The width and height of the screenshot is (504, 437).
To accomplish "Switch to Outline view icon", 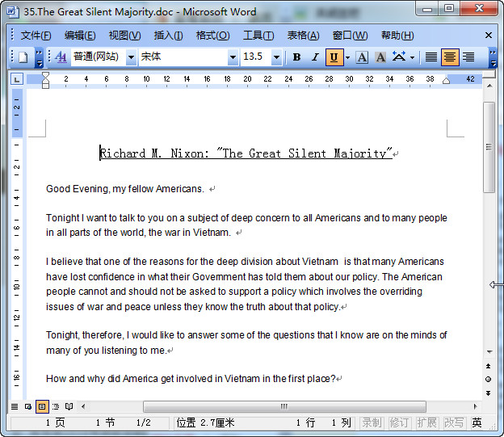I will [x=56, y=406].
